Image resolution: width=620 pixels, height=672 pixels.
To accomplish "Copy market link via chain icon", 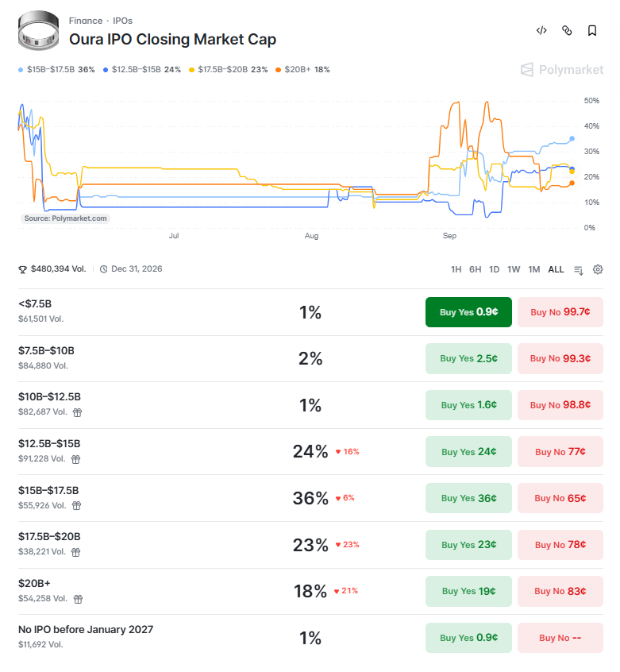I will point(567,30).
